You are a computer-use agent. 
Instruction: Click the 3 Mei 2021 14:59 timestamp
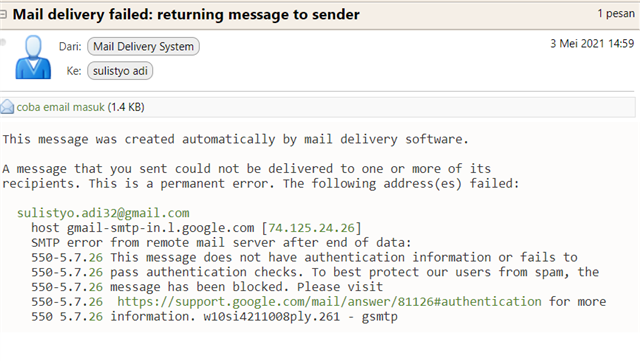tap(592, 44)
